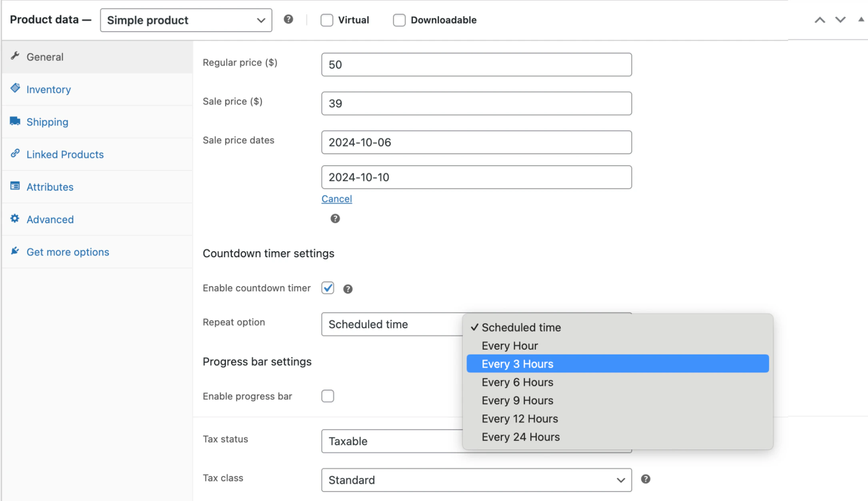Click help icon below Cancel link
The height and width of the screenshot is (501, 868).
tap(335, 218)
